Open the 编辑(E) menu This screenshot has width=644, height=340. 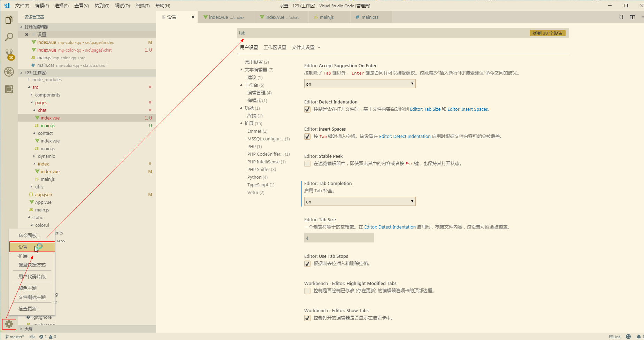pos(42,6)
